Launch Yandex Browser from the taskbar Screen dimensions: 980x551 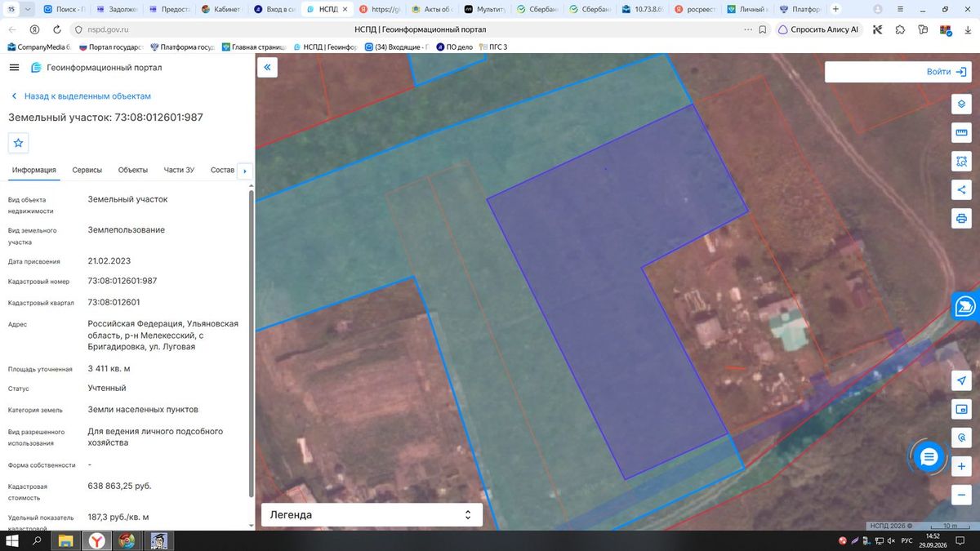[x=96, y=541]
